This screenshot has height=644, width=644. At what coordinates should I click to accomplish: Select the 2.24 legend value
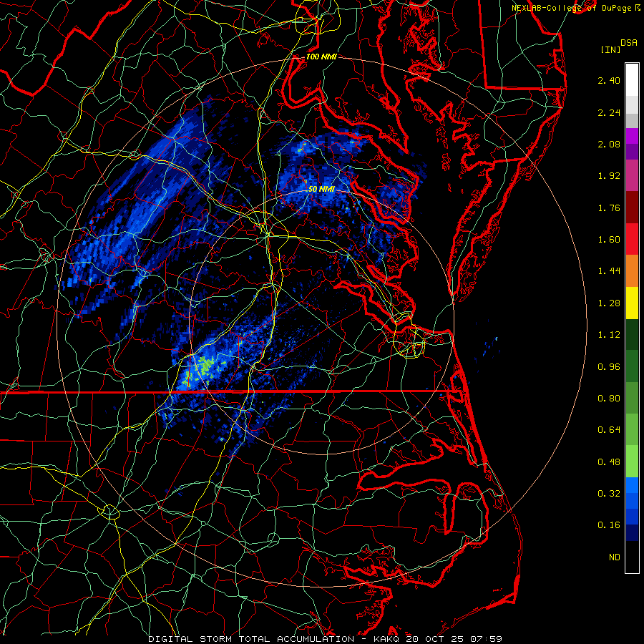[x=609, y=112]
